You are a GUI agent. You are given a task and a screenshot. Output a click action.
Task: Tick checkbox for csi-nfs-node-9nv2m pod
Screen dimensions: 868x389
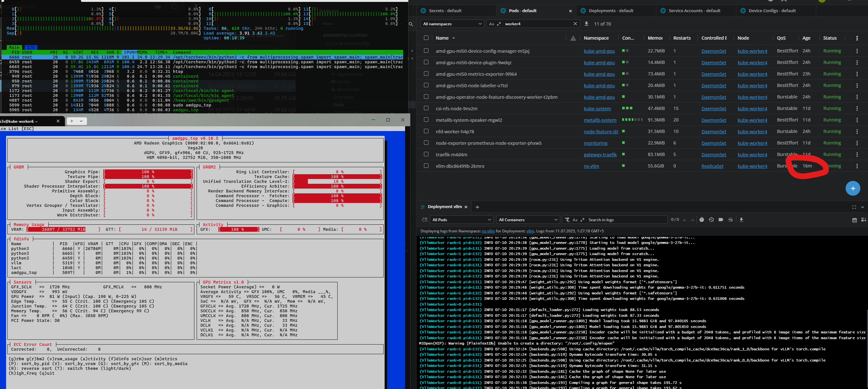426,108
